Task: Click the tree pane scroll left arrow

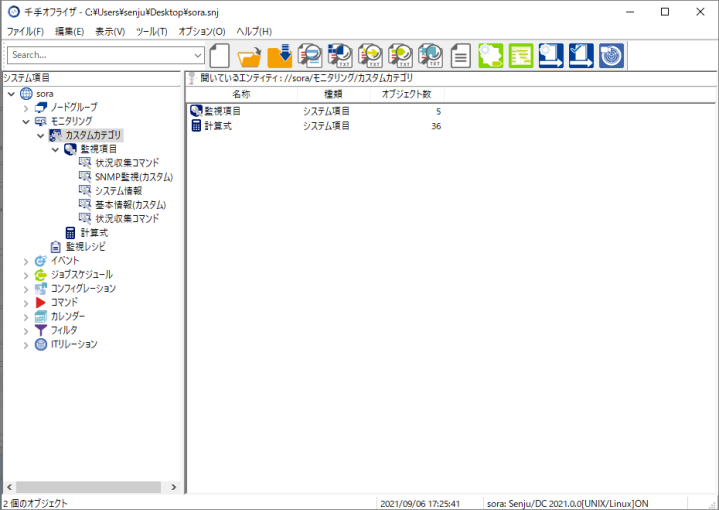Action: 9,487
